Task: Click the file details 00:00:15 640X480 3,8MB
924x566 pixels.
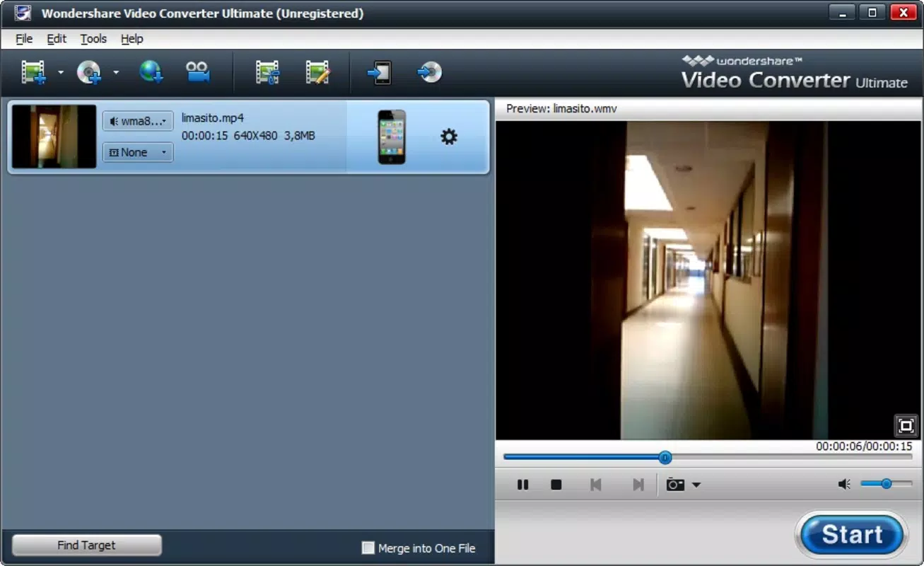Action: click(x=248, y=136)
